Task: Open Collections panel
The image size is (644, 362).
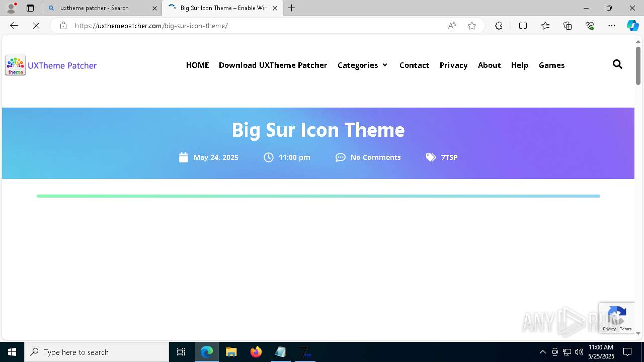Action: tap(568, 26)
